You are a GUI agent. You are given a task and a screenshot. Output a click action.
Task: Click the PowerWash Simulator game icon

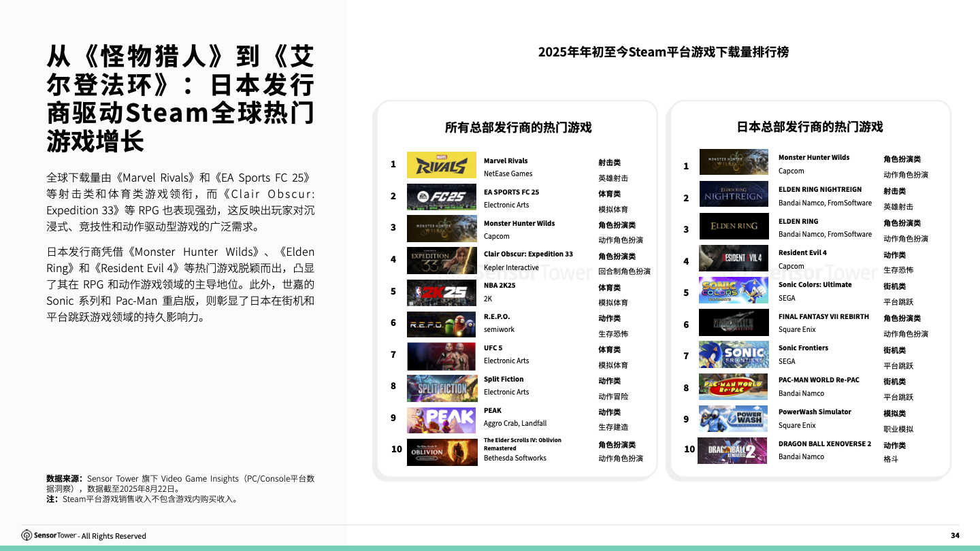click(x=733, y=419)
